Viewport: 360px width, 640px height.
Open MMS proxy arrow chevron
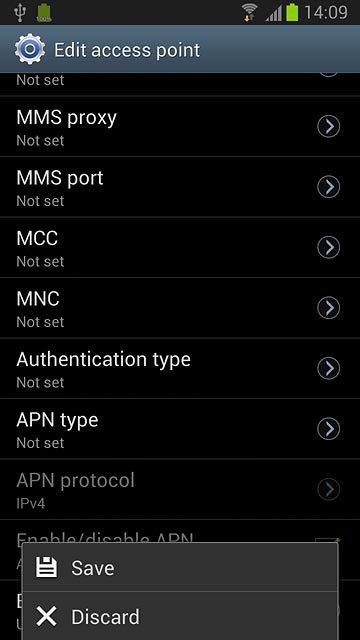pyautogui.click(x=329, y=126)
